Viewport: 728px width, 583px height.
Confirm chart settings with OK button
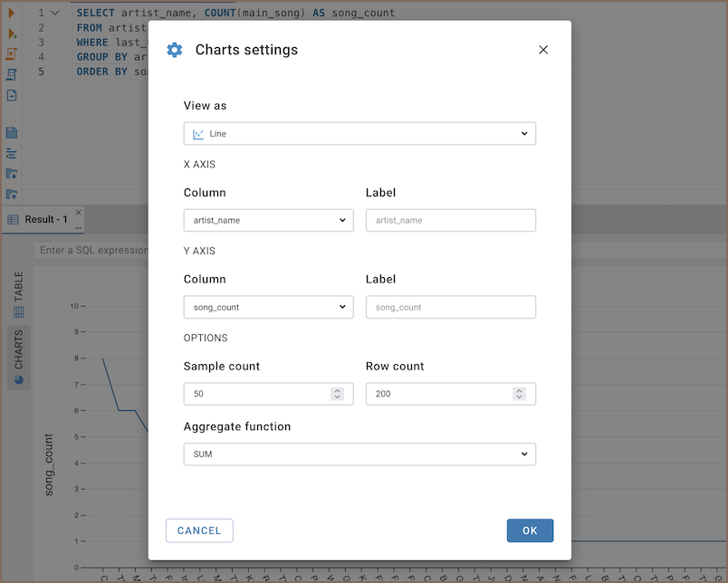pos(530,530)
